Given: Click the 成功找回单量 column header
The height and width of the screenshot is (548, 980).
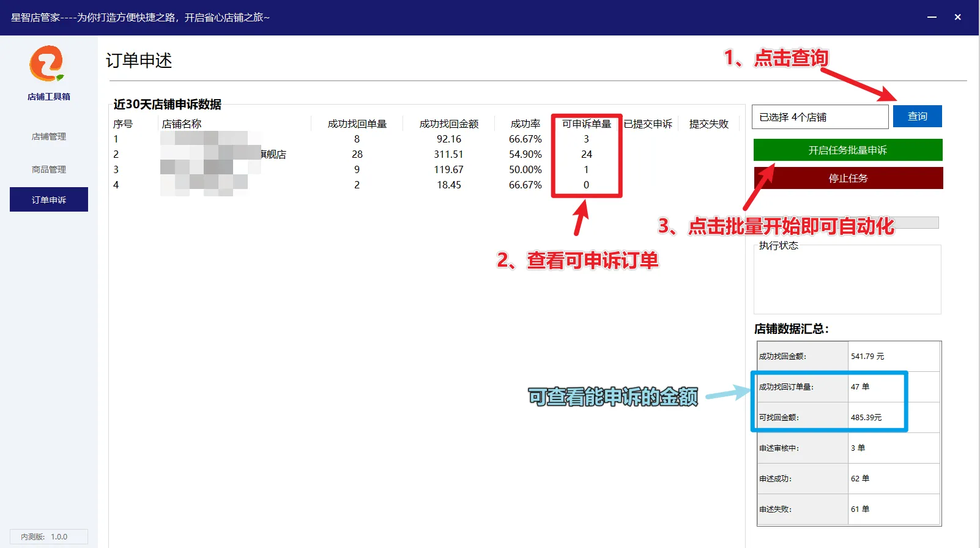Looking at the screenshot, I should point(357,124).
